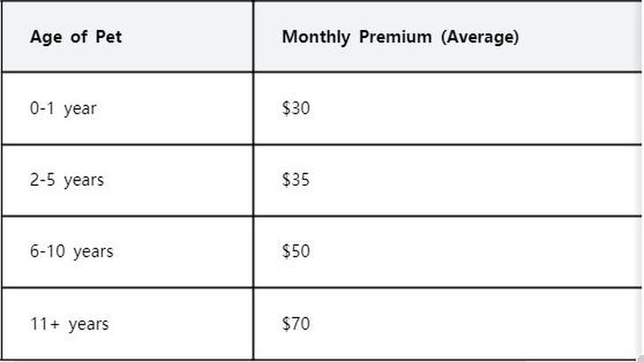Click the Age of Pet header cell
This screenshot has width=644, height=362.
tap(127, 36)
